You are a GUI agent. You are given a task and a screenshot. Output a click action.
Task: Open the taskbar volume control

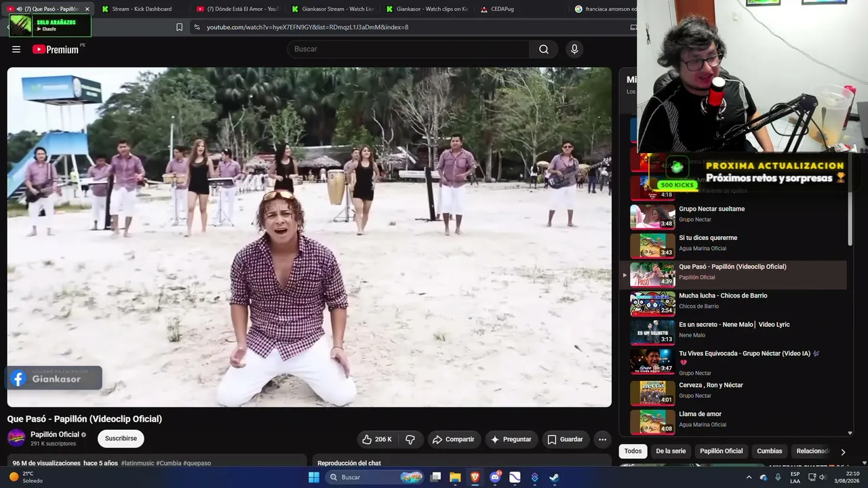(822, 477)
